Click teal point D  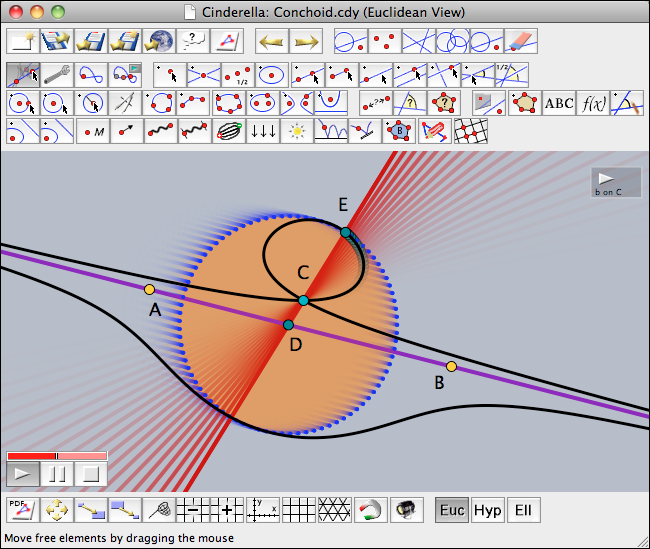tap(289, 325)
